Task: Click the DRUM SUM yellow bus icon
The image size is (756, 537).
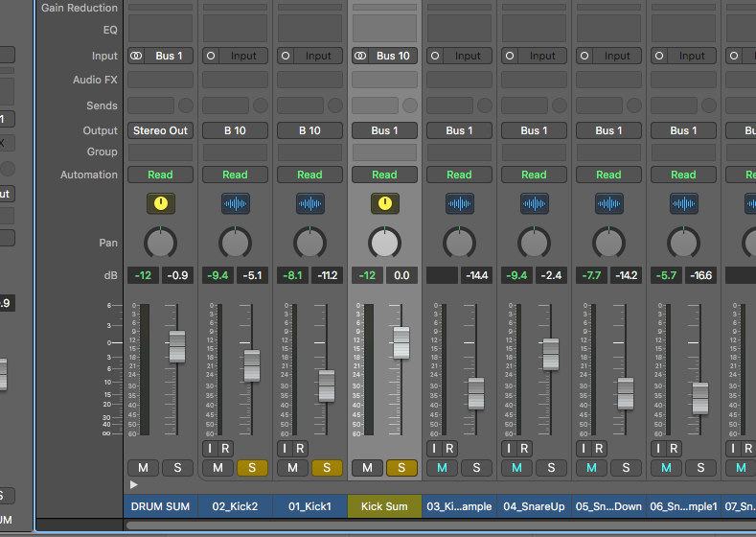Action: pyautogui.click(x=161, y=203)
